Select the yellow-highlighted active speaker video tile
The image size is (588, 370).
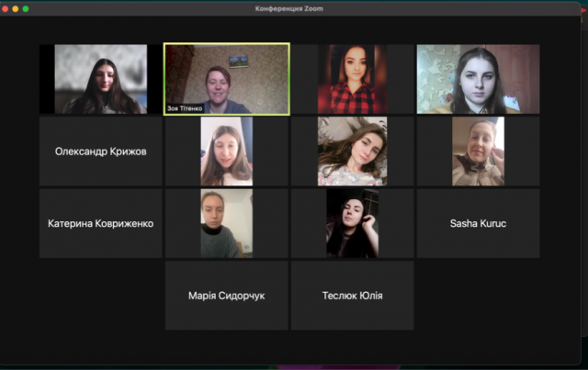pyautogui.click(x=227, y=79)
